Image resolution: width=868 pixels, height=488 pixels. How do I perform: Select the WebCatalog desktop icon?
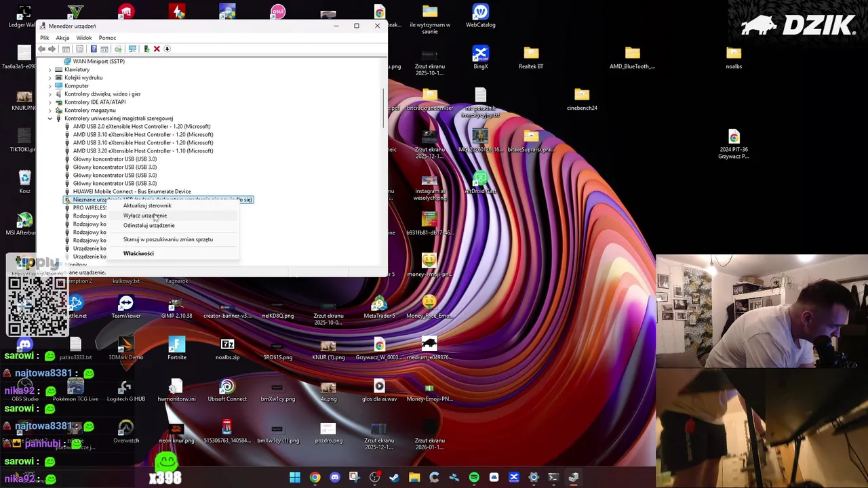coord(480,16)
